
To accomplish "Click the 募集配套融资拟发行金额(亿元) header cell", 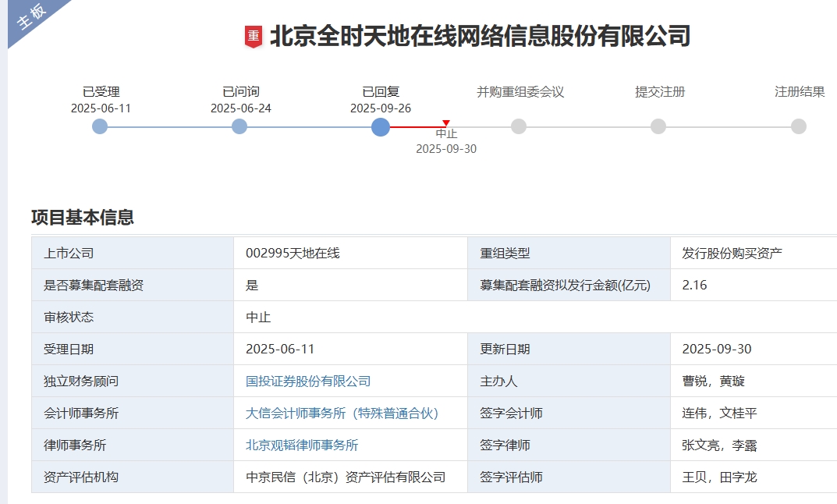I will pyautogui.click(x=569, y=285).
